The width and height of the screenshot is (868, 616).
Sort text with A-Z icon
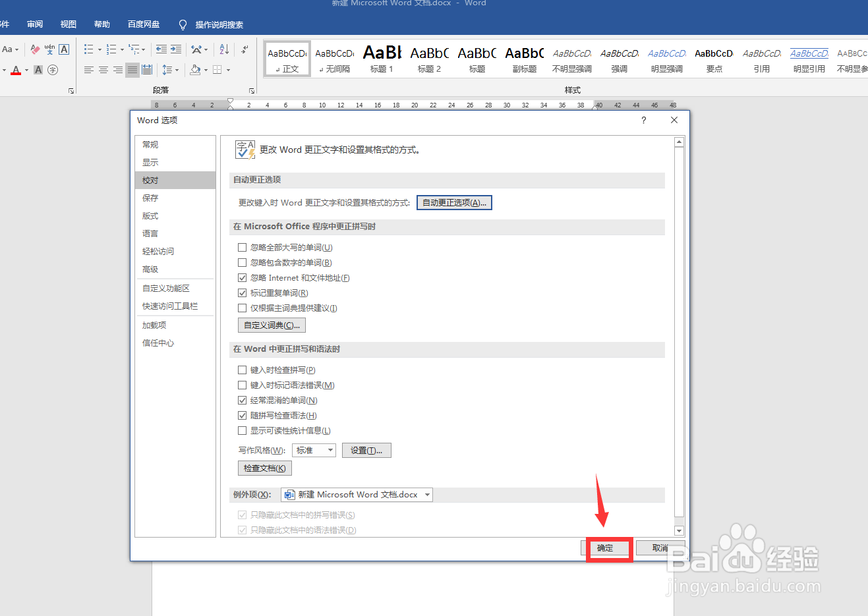point(224,49)
